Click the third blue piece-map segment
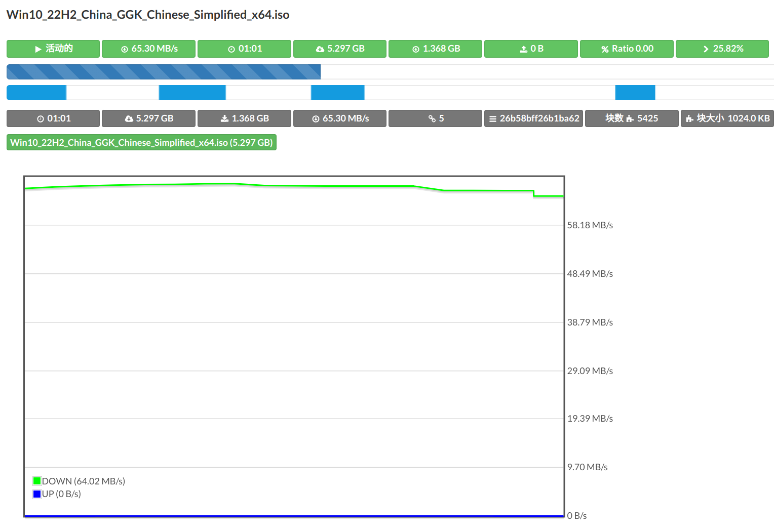Viewport: 774px width, 532px height. (338, 93)
